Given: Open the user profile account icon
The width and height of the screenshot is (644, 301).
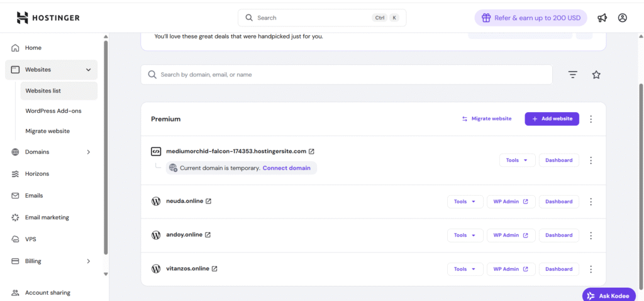Looking at the screenshot, I should [x=623, y=18].
